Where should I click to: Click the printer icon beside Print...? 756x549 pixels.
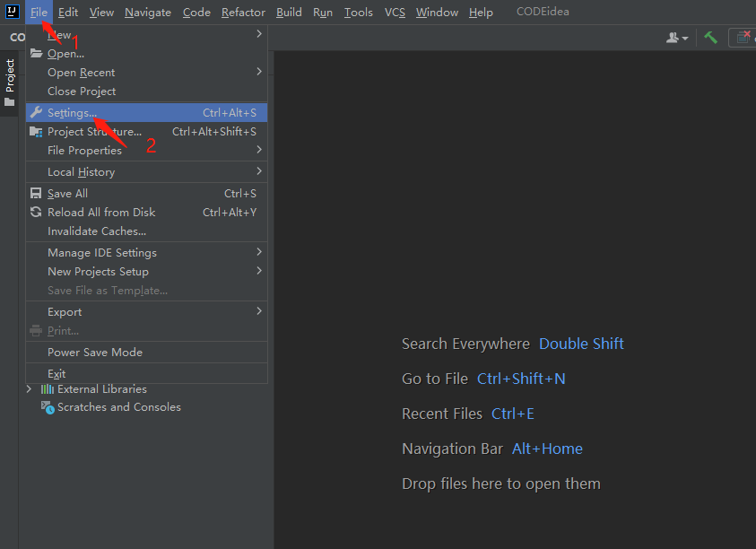click(36, 331)
